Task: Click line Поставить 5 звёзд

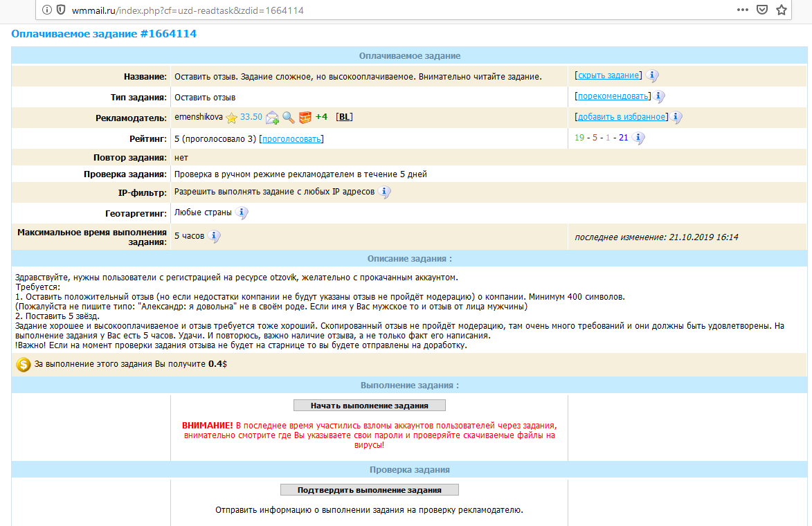Action: 57,316
